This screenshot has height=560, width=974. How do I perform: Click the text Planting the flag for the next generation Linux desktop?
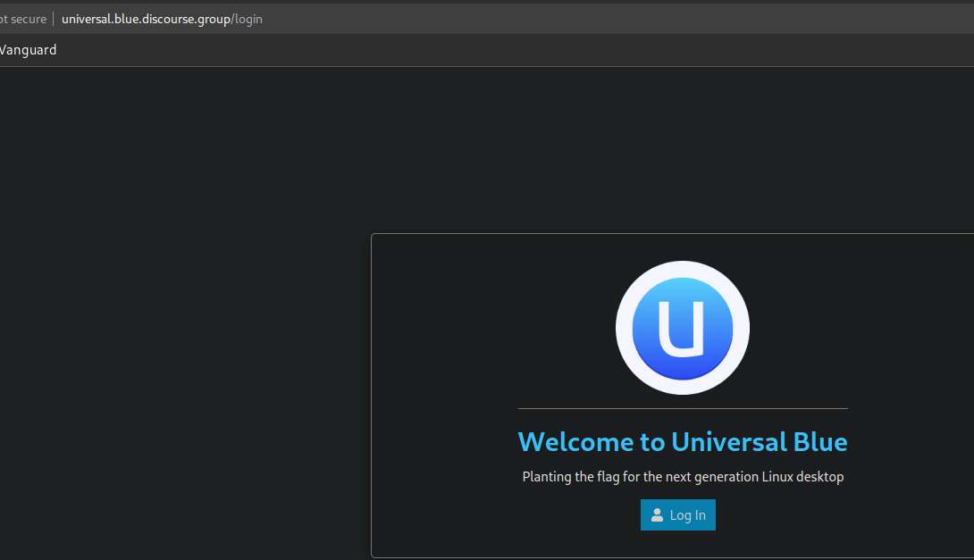tap(683, 477)
